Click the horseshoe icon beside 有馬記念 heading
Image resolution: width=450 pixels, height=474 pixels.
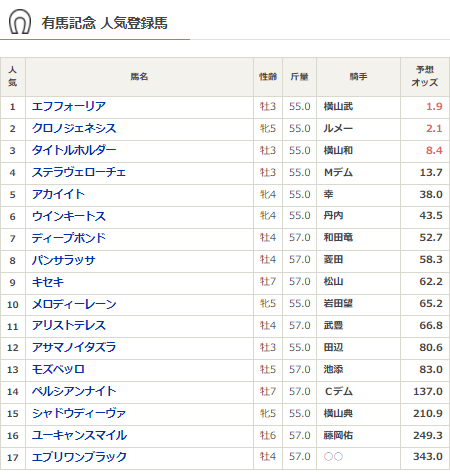(20, 22)
